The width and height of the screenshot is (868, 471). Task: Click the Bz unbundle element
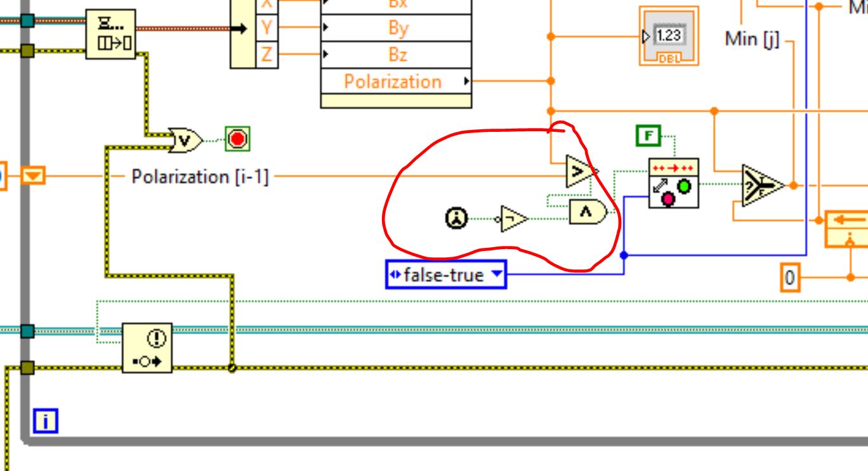click(397, 55)
